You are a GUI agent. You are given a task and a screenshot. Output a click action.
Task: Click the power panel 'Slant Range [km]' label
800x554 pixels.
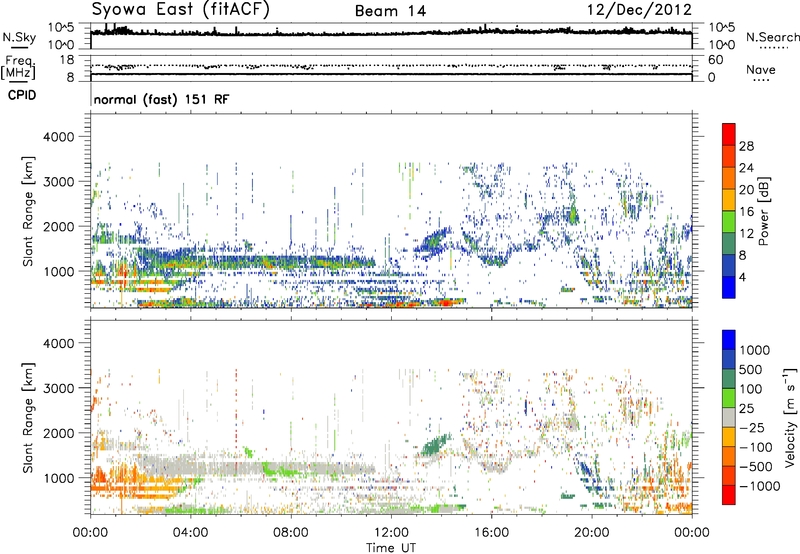pos(28,211)
